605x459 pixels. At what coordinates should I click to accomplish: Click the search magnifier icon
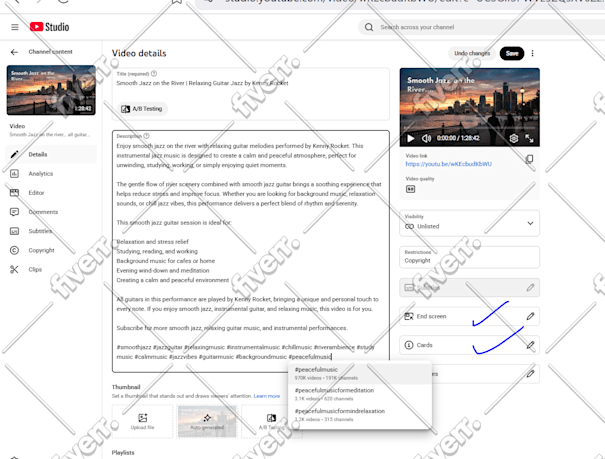click(x=369, y=27)
